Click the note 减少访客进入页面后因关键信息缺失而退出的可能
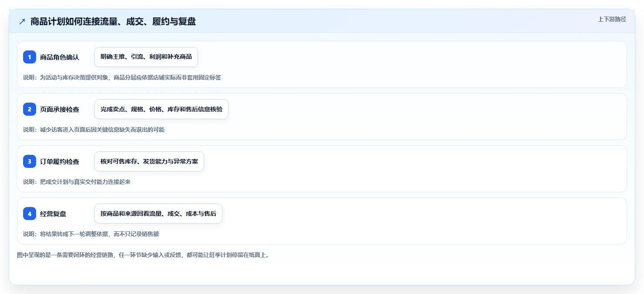 click(94, 130)
